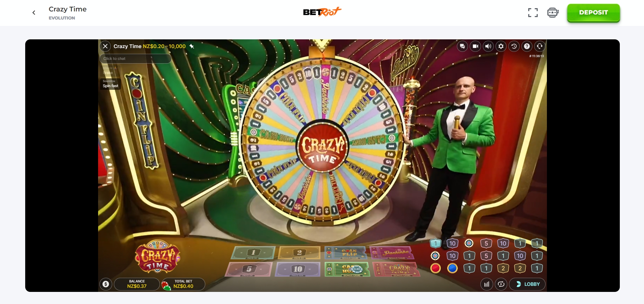Image resolution: width=644 pixels, height=304 pixels.
Task: Mute sound with the speaker icon
Action: click(x=488, y=46)
